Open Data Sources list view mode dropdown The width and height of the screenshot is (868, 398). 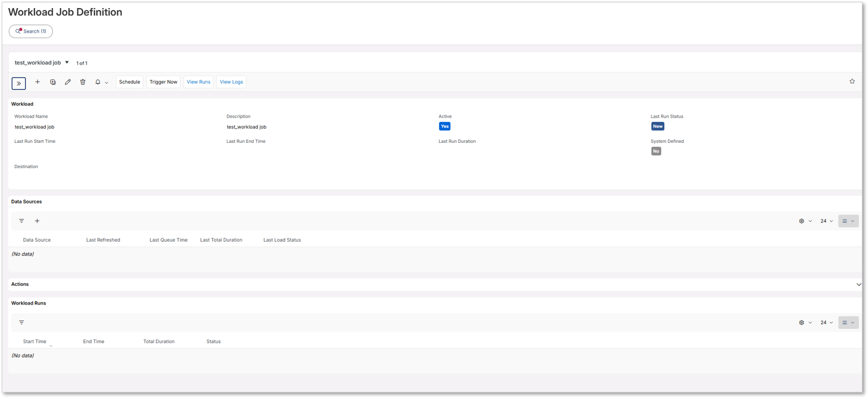848,221
